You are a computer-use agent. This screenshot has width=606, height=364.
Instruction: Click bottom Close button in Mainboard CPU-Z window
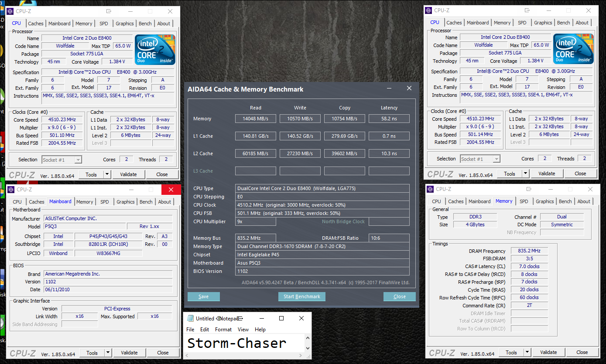click(163, 353)
